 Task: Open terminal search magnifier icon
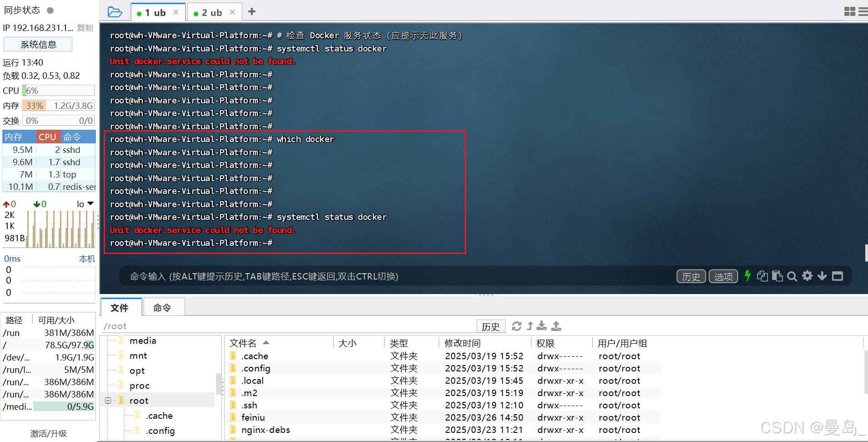click(x=792, y=276)
